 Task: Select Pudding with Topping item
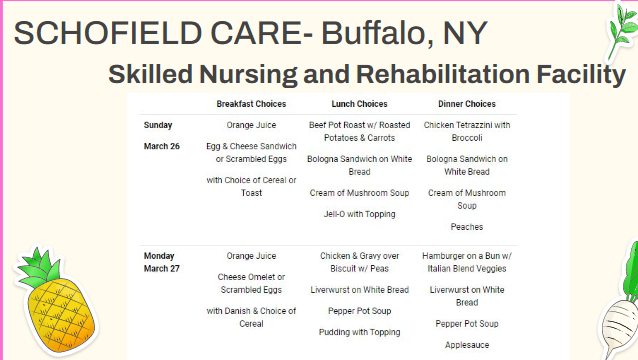(359, 332)
